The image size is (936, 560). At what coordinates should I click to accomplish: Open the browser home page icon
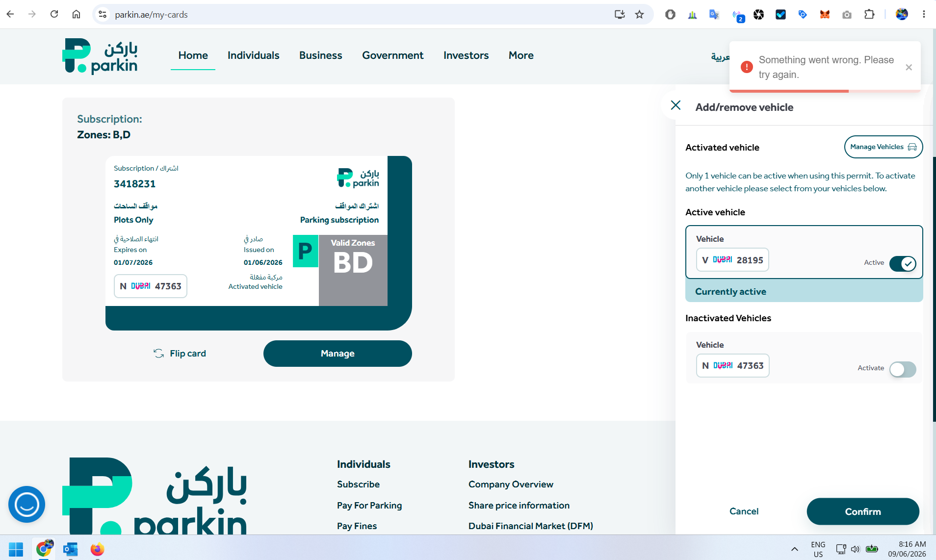coord(76,14)
